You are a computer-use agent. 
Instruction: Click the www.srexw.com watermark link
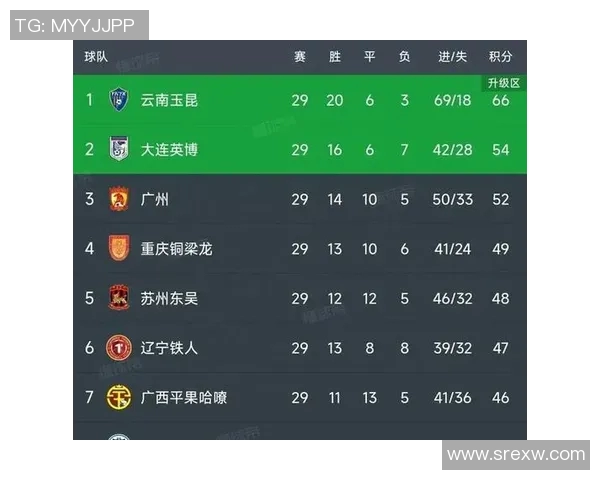tap(516, 454)
